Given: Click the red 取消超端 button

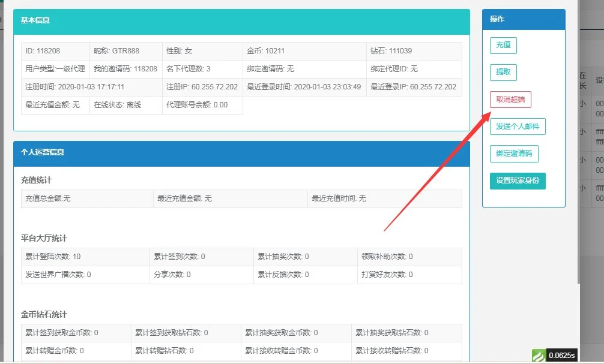Looking at the screenshot, I should [510, 100].
